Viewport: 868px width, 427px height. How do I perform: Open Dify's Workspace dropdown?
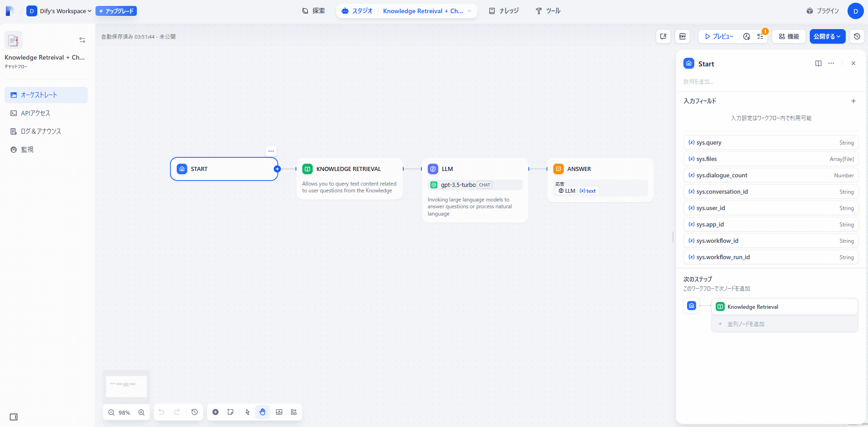pyautogui.click(x=59, y=11)
